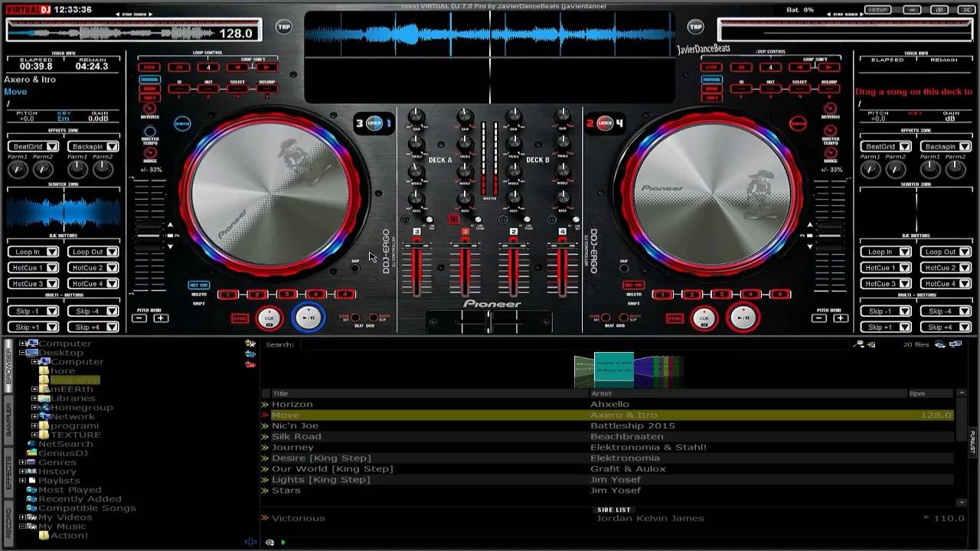This screenshot has height=551, width=980.
Task: Open the left HotCue 1 dropdown
Action: point(33,268)
